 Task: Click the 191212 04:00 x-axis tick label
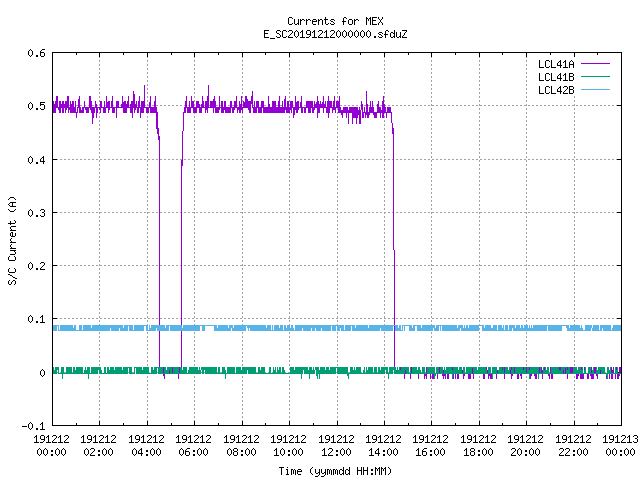pyautogui.click(x=147, y=446)
